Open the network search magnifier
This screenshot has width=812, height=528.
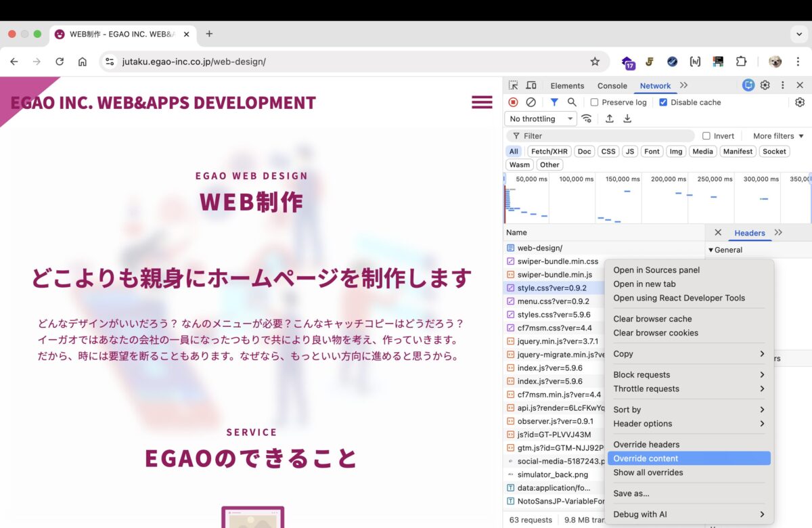click(572, 102)
